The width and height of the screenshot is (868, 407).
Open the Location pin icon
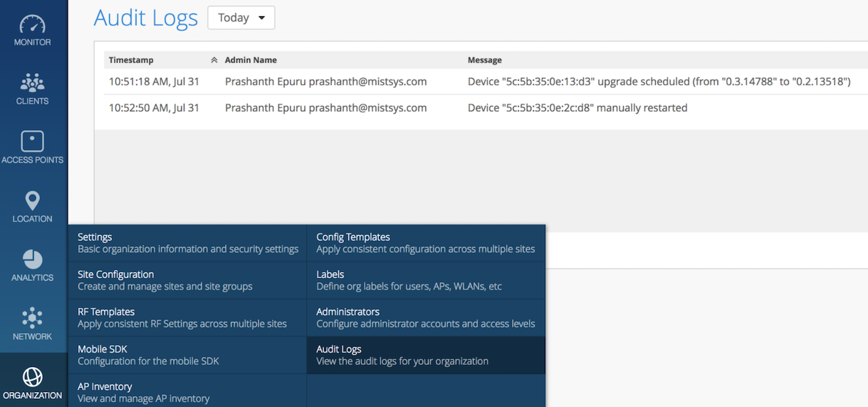(x=33, y=201)
